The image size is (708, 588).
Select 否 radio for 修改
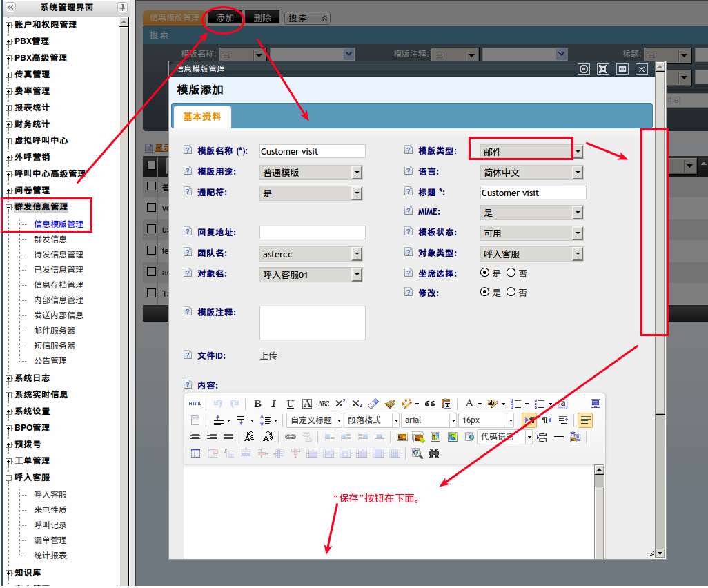[x=511, y=292]
